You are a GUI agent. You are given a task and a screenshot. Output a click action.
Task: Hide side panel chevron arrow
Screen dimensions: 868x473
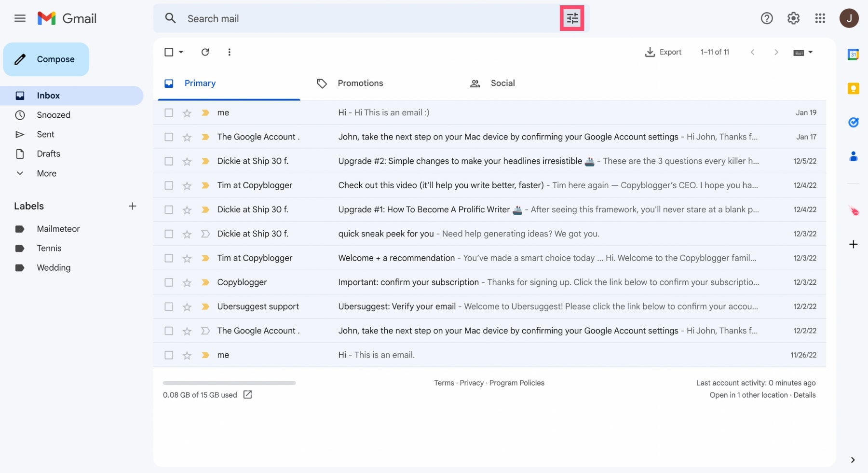point(853,460)
